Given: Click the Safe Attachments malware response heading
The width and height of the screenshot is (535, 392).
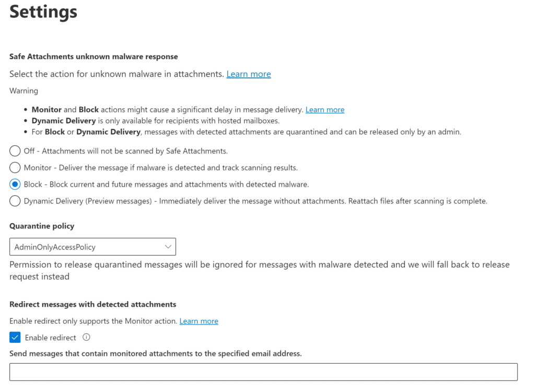Looking at the screenshot, I should point(94,56).
